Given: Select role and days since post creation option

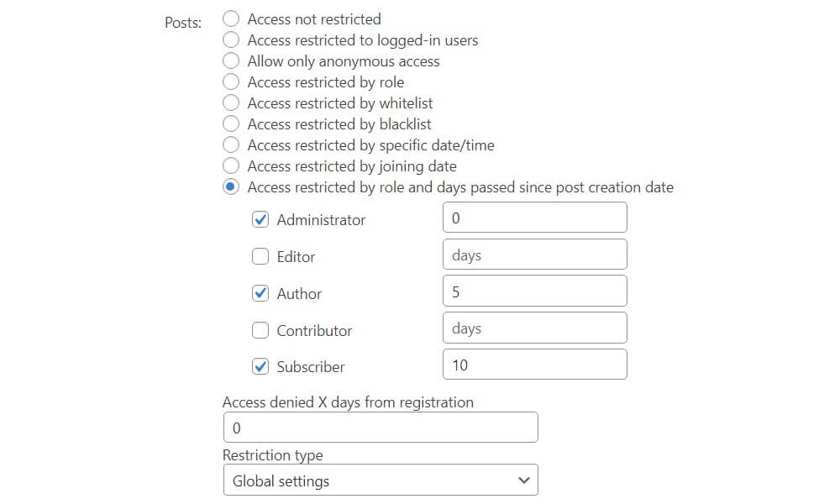Looking at the screenshot, I should [231, 186].
